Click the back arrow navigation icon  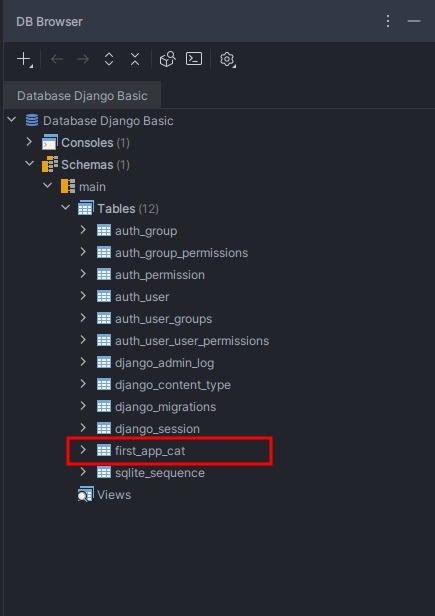(57, 59)
